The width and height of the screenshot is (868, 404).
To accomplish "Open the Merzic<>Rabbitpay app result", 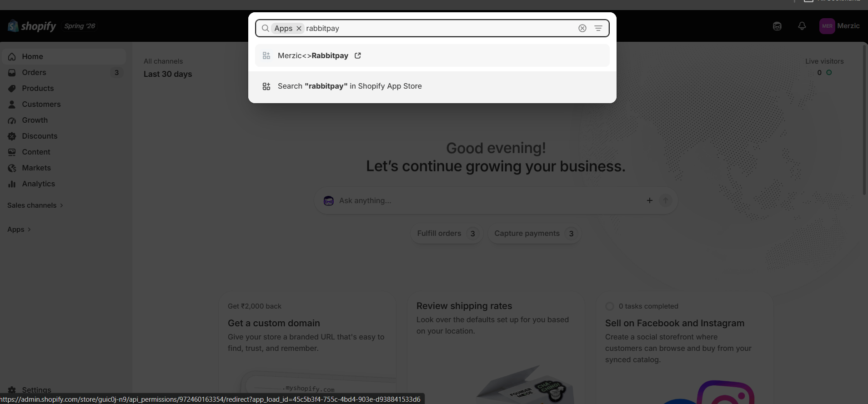I will tap(432, 55).
